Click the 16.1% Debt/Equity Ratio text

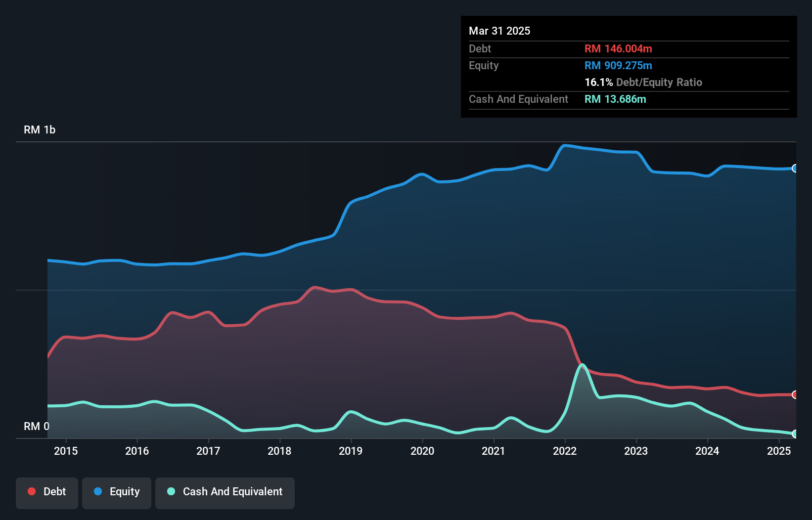click(643, 83)
